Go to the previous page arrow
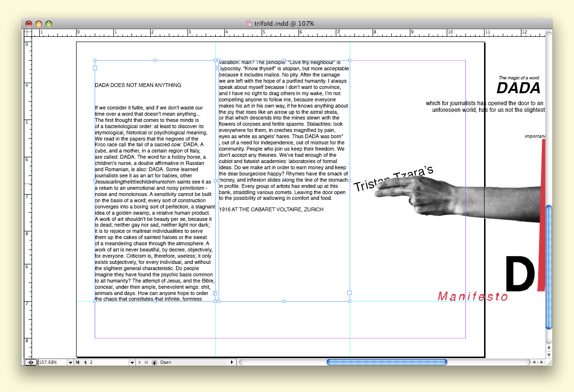Viewport: 574px width, 392px height. (x=85, y=362)
